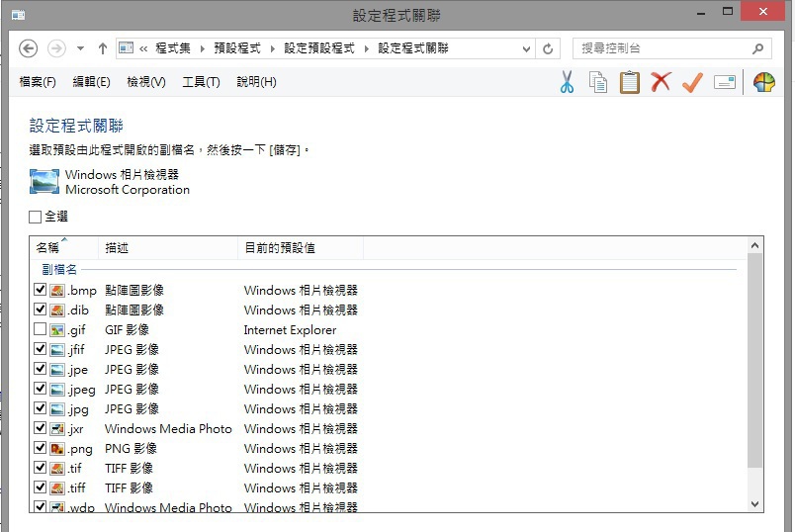Click the Windows 相片檢視器 program icon
The height and width of the screenshot is (532, 795).
44,182
